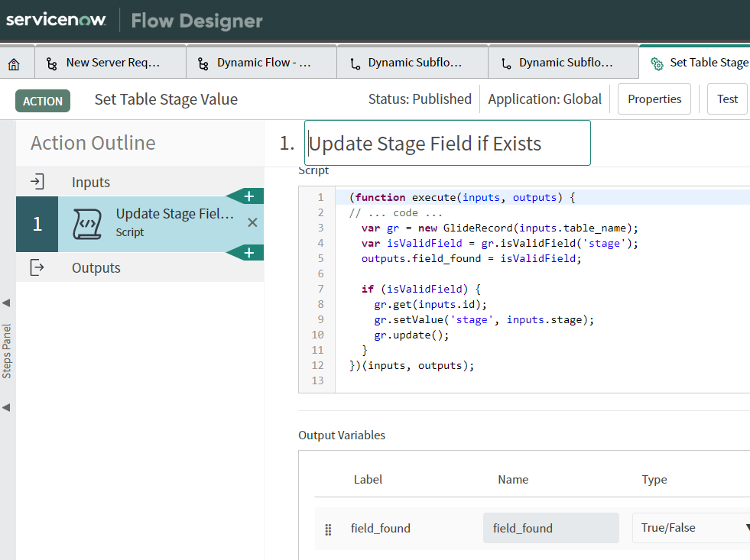Click the Home icon tab
Screen dimensions: 750x560
tap(14, 63)
